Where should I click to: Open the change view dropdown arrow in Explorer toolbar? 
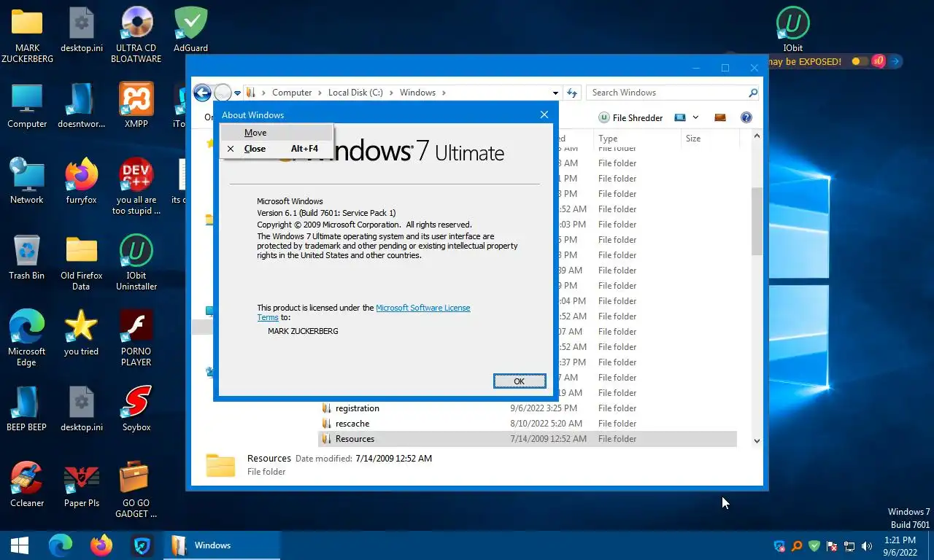(x=695, y=117)
